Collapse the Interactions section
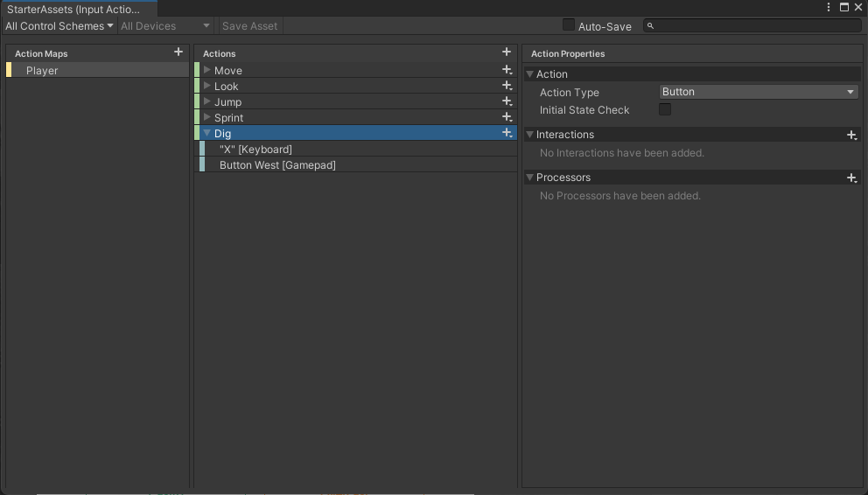 point(530,135)
